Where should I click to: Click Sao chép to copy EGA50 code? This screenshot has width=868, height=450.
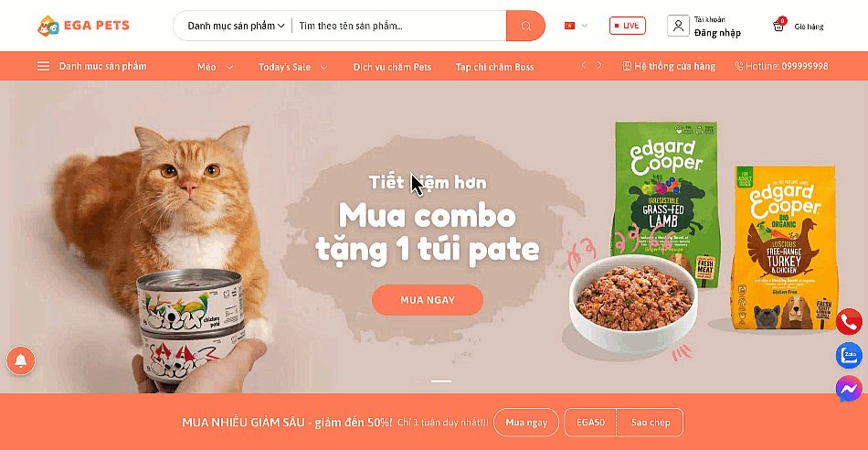pyautogui.click(x=651, y=423)
